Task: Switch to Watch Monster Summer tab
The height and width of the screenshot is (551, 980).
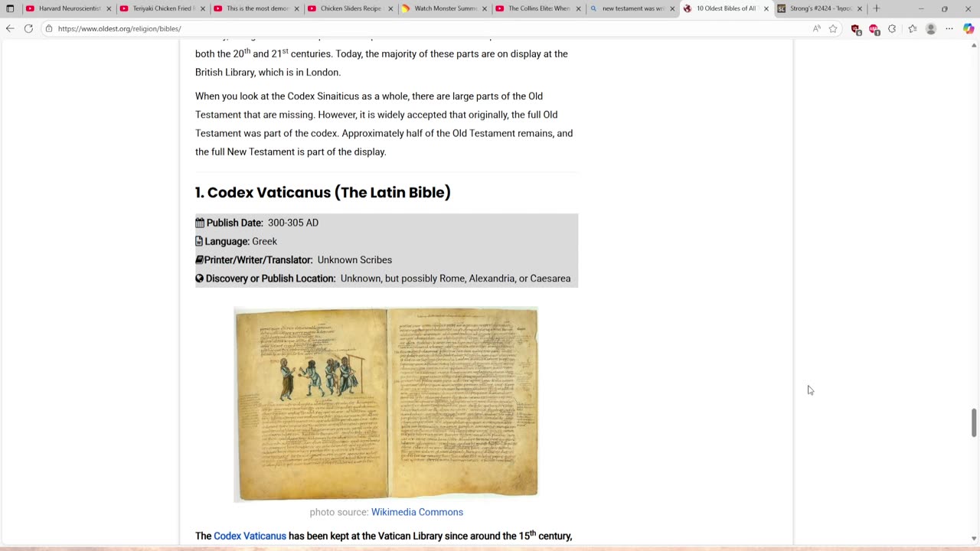Action: coord(444,8)
